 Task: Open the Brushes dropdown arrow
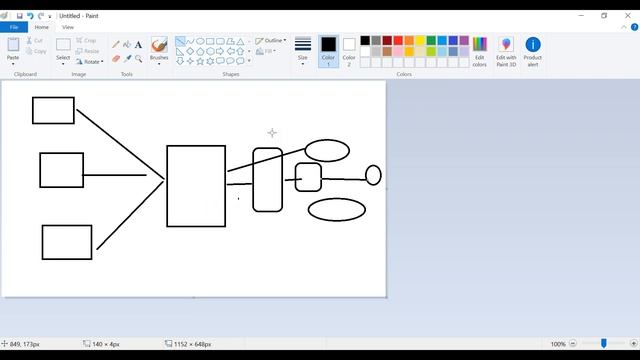click(x=159, y=64)
